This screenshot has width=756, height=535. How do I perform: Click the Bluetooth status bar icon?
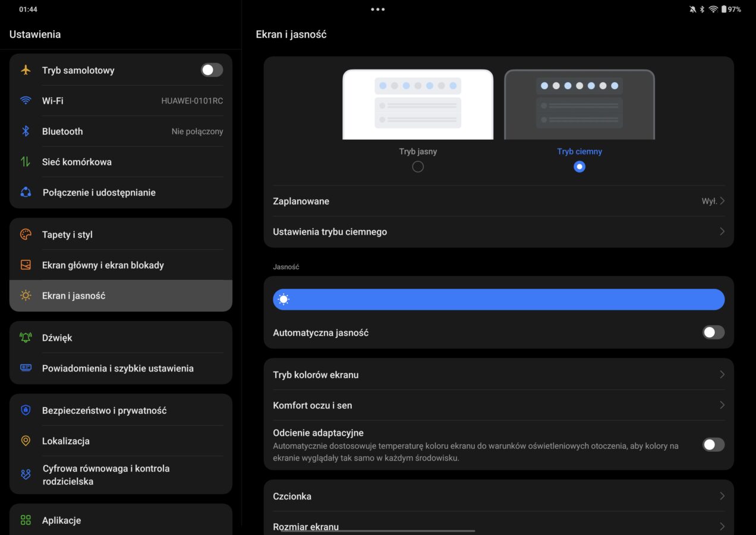702,10
